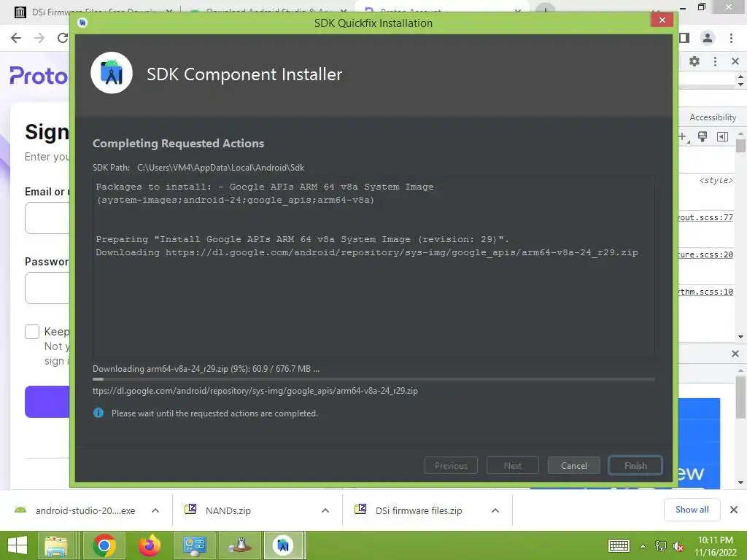Image resolution: width=747 pixels, height=560 pixels.
Task: Click the info icon beside Please wait message
Action: [98, 413]
